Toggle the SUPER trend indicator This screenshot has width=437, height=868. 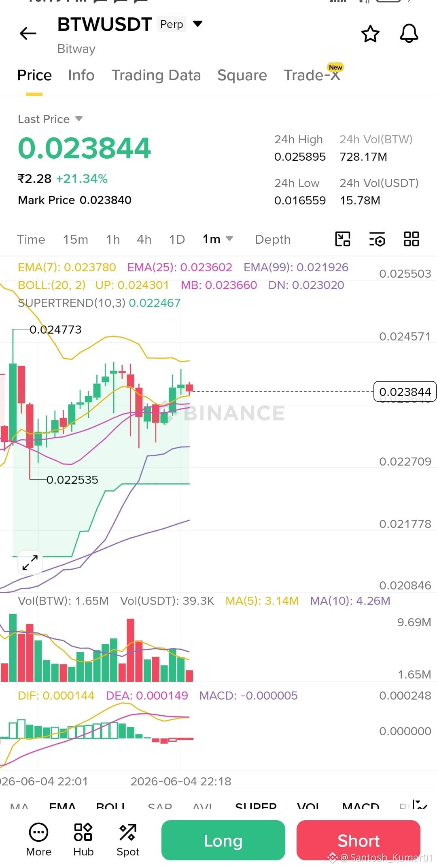pyautogui.click(x=256, y=806)
